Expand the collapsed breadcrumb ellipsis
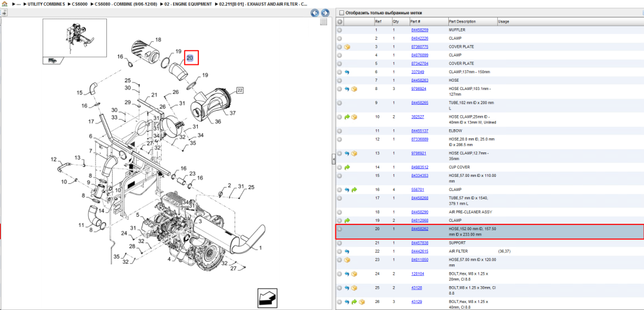The image size is (644, 310). 19,4
